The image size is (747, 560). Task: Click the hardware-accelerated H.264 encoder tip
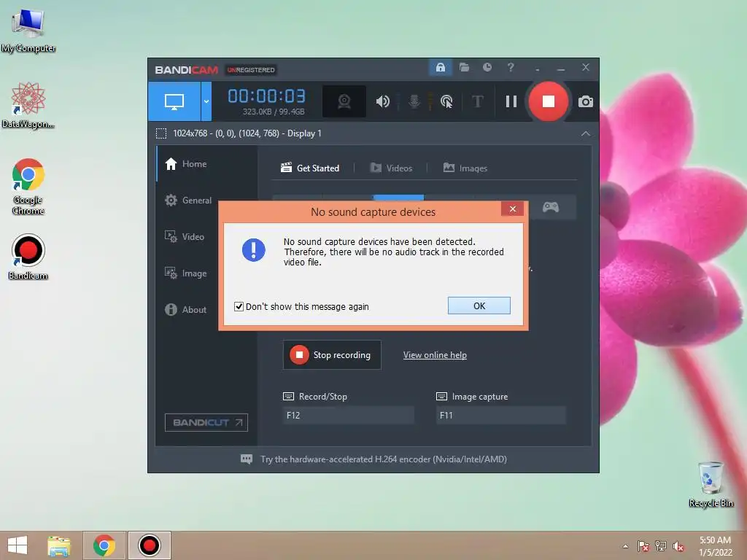tap(384, 459)
